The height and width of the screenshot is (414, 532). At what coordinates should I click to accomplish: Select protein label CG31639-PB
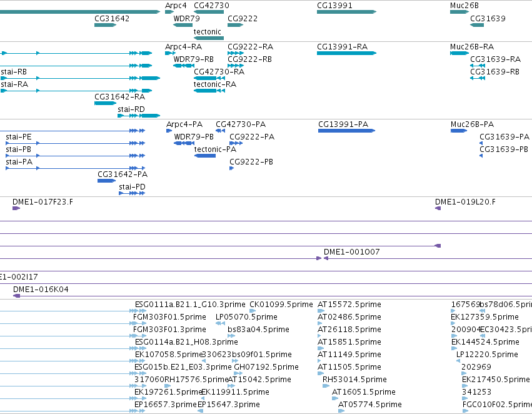504,149
